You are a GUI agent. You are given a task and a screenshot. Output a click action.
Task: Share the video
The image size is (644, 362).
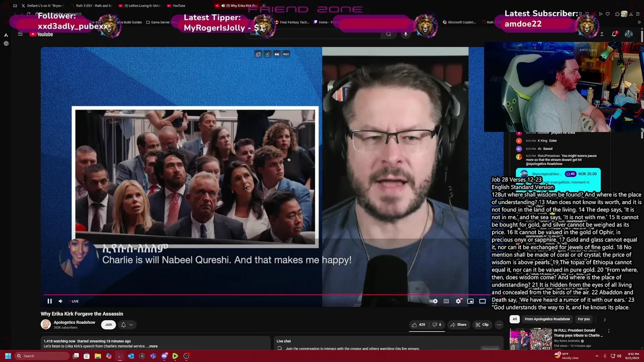tap(458, 325)
